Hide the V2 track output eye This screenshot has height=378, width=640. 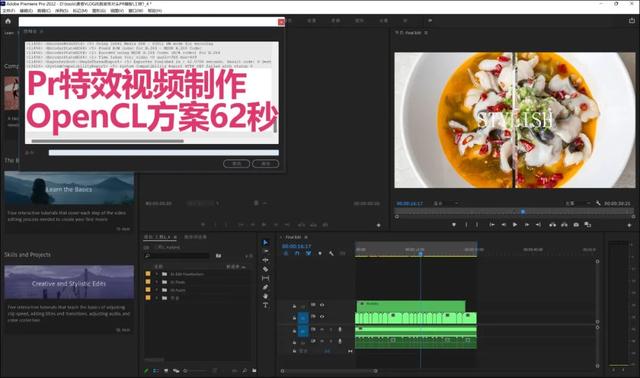[x=322, y=305]
